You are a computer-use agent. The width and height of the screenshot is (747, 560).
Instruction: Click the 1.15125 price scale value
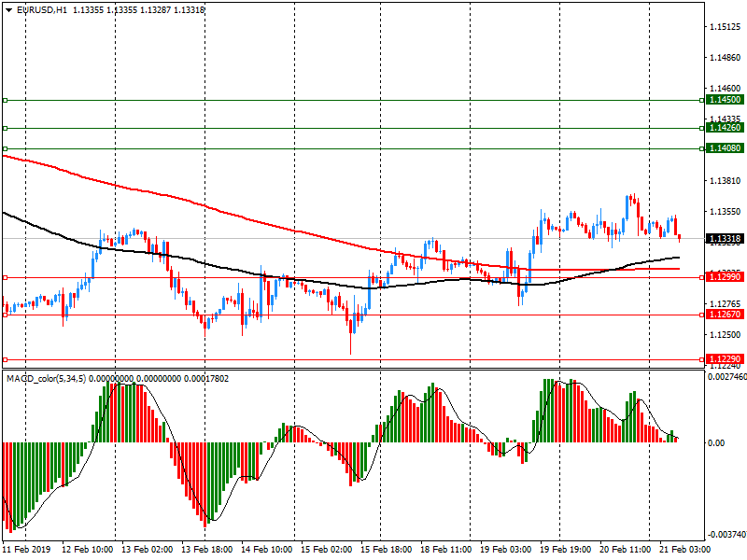tap(726, 27)
